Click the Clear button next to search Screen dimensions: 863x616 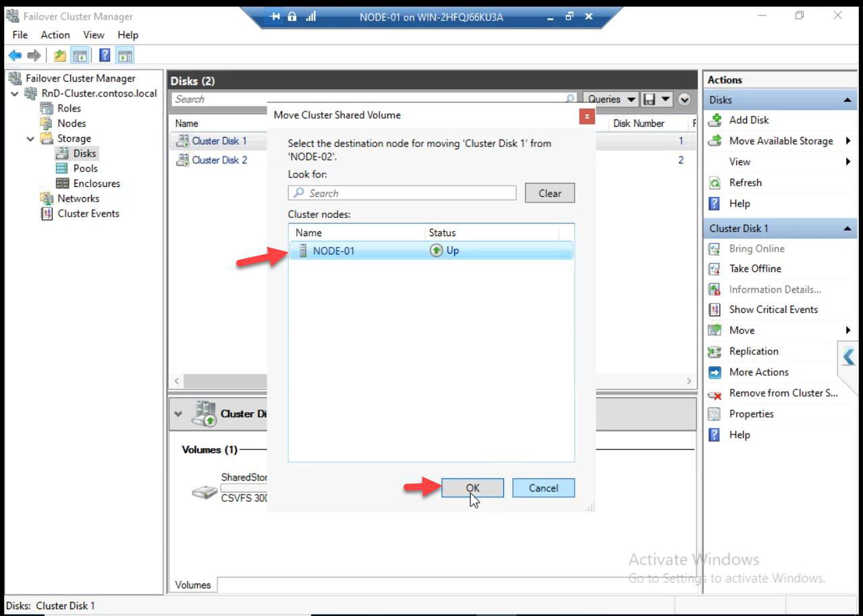pyautogui.click(x=550, y=193)
